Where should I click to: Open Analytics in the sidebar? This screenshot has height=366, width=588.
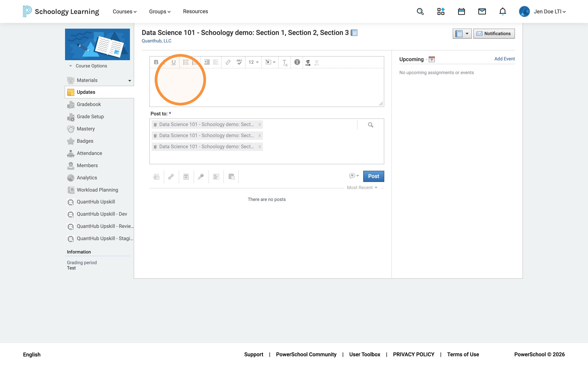[87, 178]
